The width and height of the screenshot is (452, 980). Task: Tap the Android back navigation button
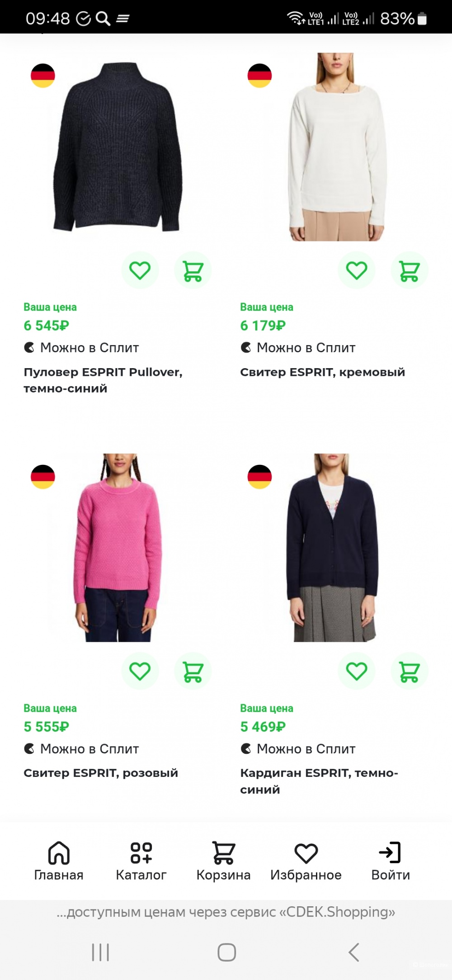(354, 952)
